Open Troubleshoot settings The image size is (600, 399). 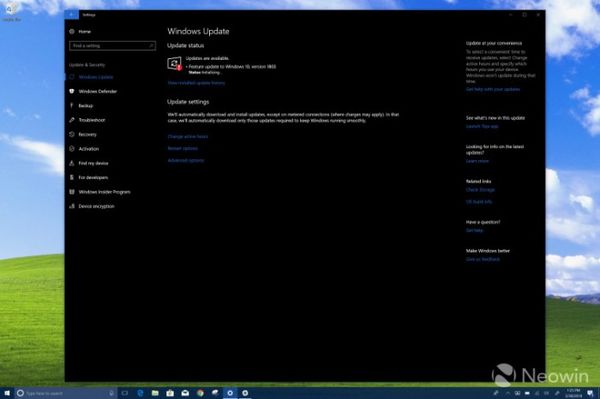pos(91,120)
